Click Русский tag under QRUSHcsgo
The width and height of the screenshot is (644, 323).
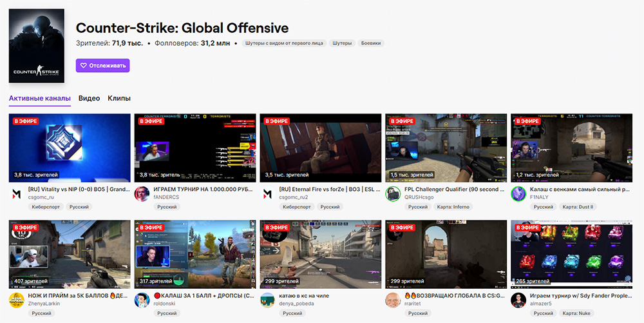(418, 207)
